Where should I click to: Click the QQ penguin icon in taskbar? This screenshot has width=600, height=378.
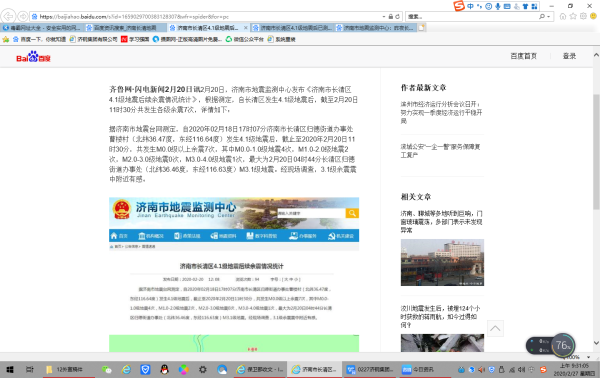point(165,370)
